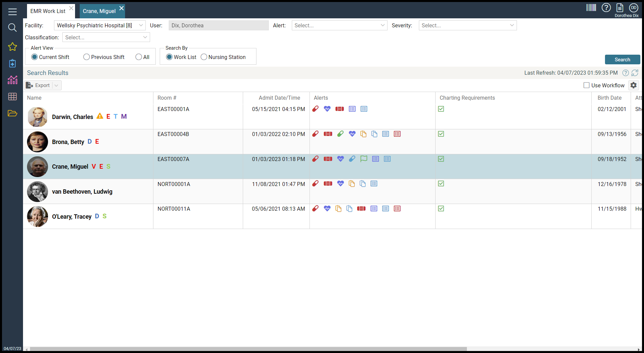Viewport: 644px width, 353px height.
Task: Select the Previous Shift radio button
Action: (87, 57)
